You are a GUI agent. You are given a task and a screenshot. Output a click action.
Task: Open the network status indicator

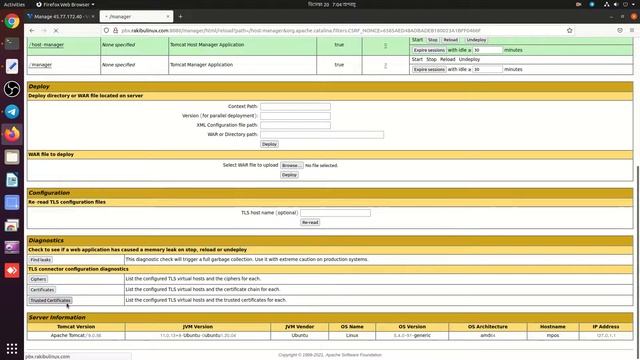607,4
